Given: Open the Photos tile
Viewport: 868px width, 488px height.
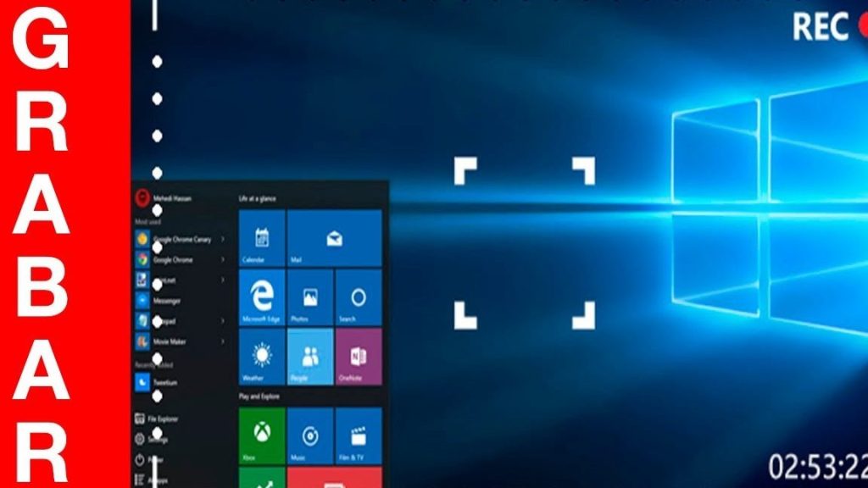Looking at the screenshot, I should tap(310, 297).
